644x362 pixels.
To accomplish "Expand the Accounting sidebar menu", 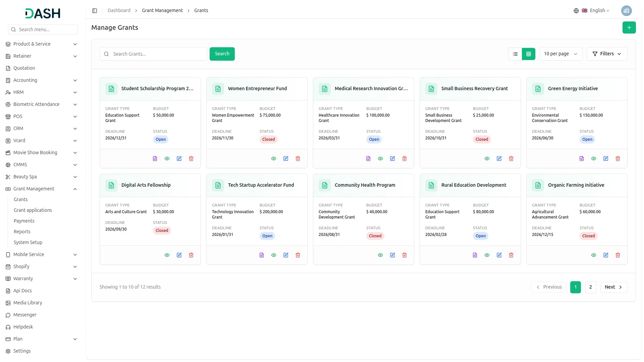I will point(42,80).
